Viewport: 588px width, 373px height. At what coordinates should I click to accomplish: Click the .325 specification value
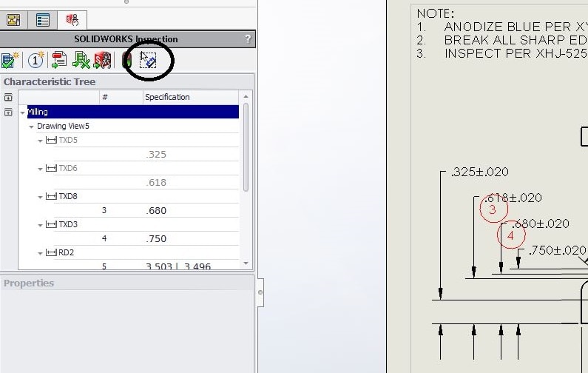[156, 154]
